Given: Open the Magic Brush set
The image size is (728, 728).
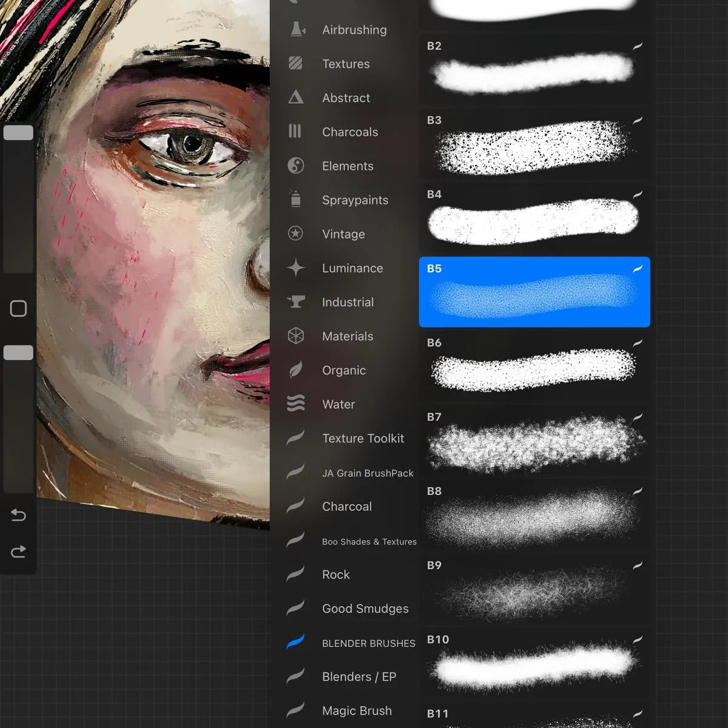Looking at the screenshot, I should coord(357,710).
